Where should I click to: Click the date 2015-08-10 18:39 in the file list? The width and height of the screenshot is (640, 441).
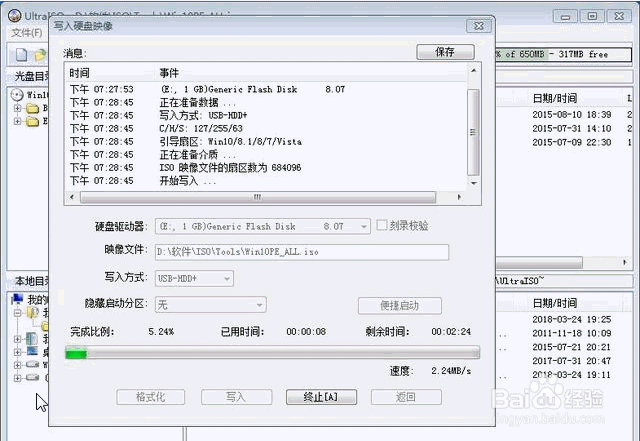(572, 115)
